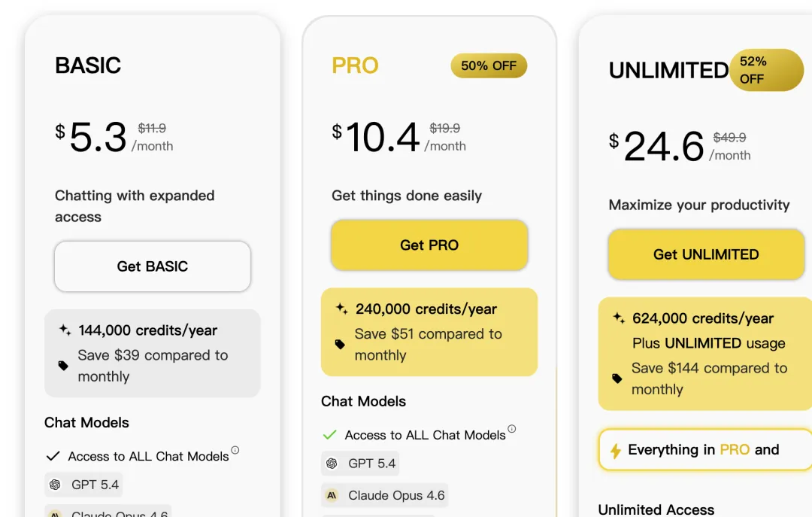Click the 50% OFF badge on PRO plan
812x517 pixels.
[x=489, y=66]
